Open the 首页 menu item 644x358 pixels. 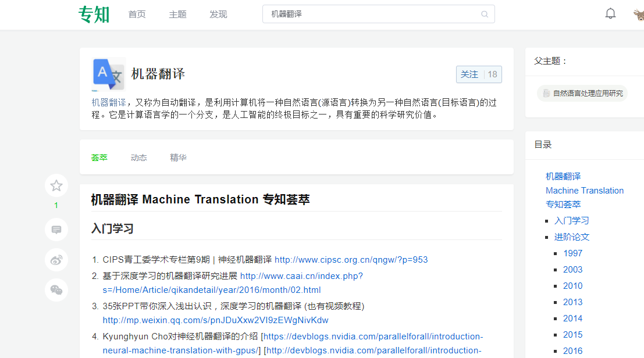[x=137, y=14]
